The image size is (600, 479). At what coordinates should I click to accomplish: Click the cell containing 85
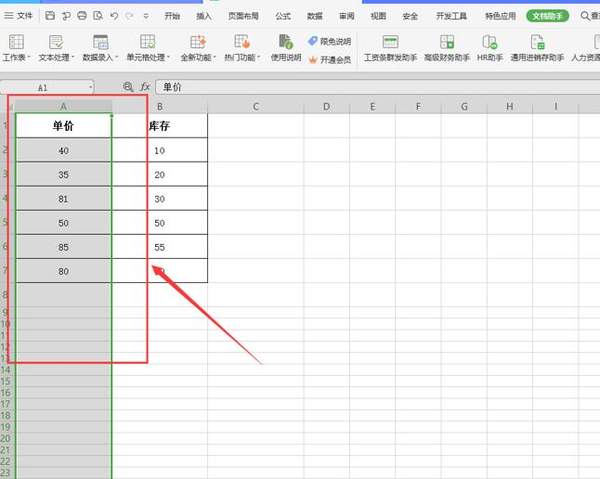coord(64,247)
